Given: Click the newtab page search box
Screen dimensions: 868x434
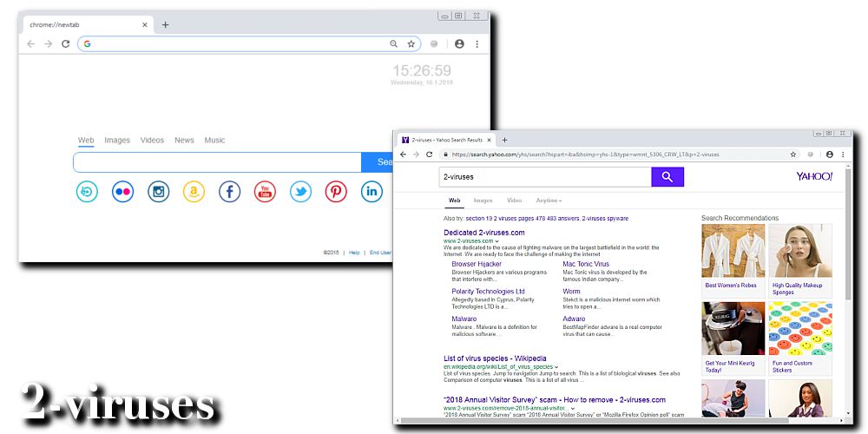Looking at the screenshot, I should click(217, 162).
